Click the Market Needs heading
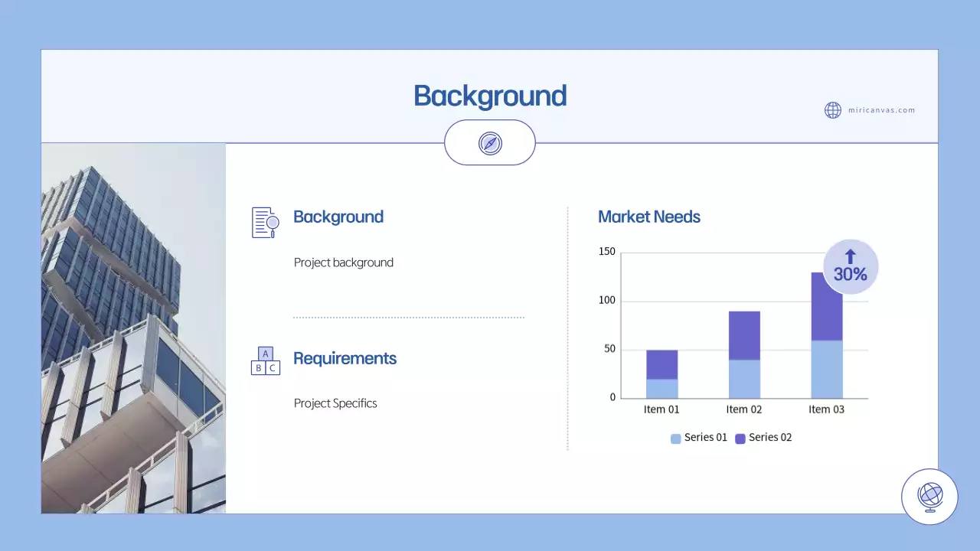 tap(649, 217)
